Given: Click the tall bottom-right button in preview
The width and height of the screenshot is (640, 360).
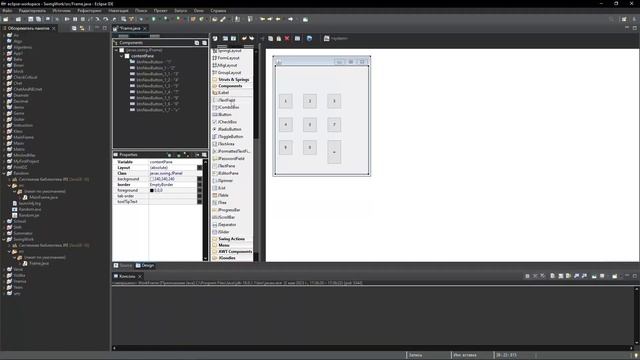Looking at the screenshot, I should pyautogui.click(x=334, y=152).
